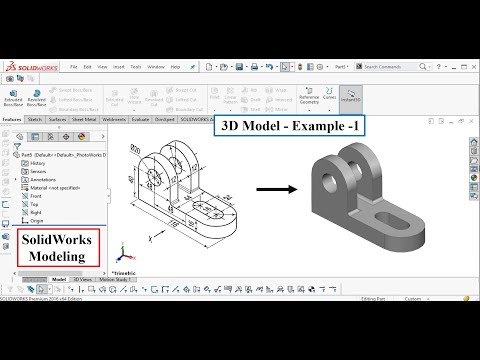Open the Options gear icon
The width and height of the screenshot is (480, 360).
pyautogui.click(x=320, y=67)
